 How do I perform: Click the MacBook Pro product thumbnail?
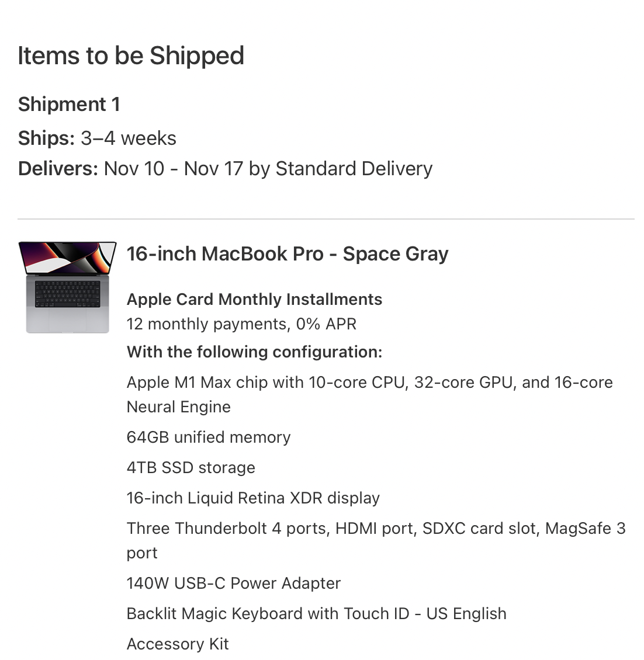tap(67, 287)
